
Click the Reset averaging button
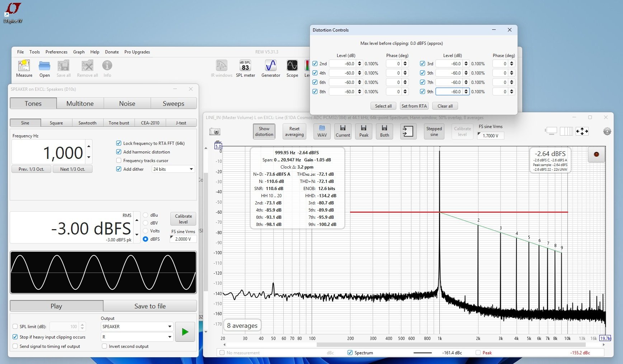[294, 132]
